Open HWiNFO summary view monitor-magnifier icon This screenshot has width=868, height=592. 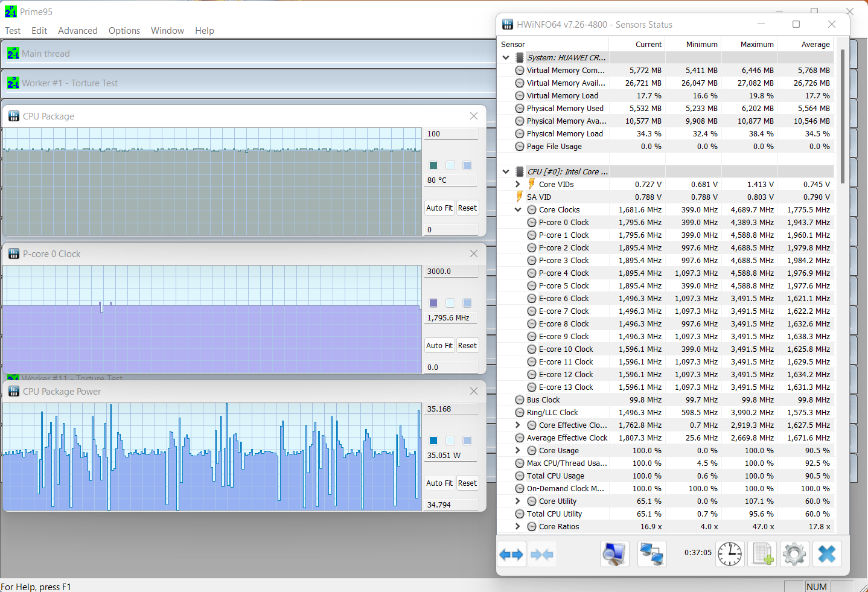tap(614, 554)
